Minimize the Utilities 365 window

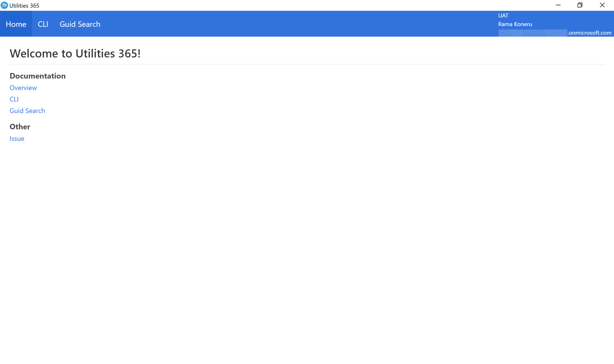[x=558, y=5]
